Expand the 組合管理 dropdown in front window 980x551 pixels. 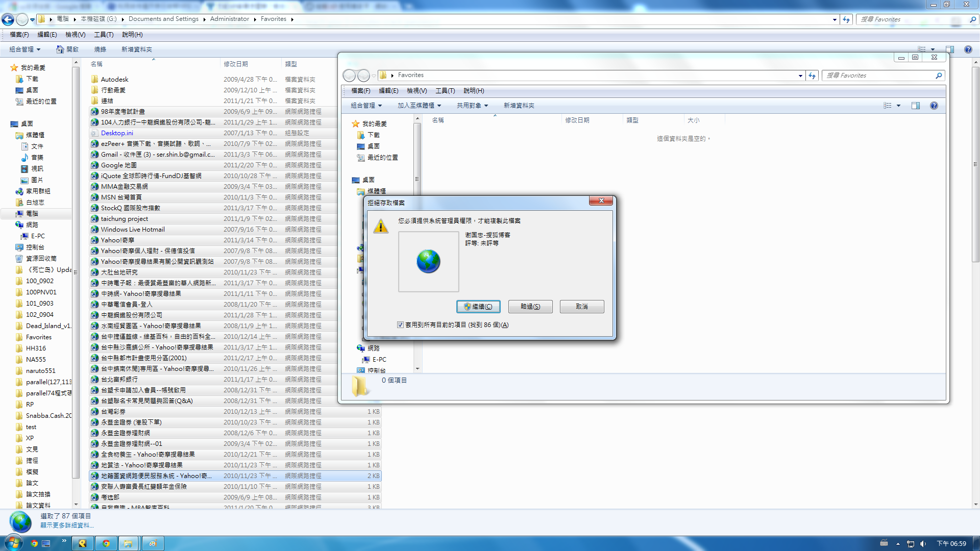click(x=366, y=106)
